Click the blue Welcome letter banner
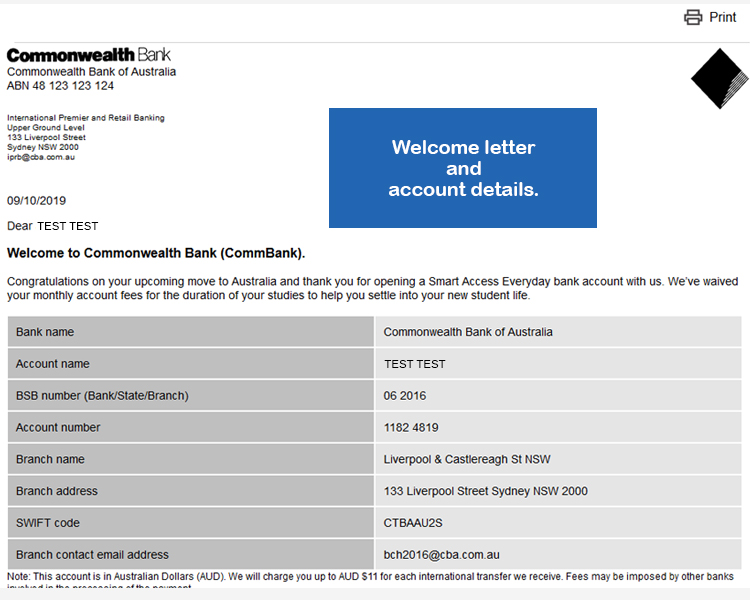Image resolution: width=750 pixels, height=600 pixels. pyautogui.click(x=463, y=168)
